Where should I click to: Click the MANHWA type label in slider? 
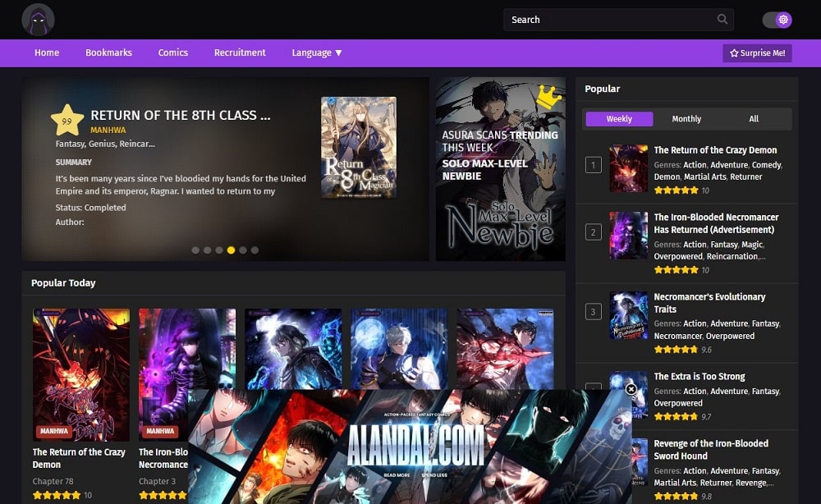click(108, 130)
